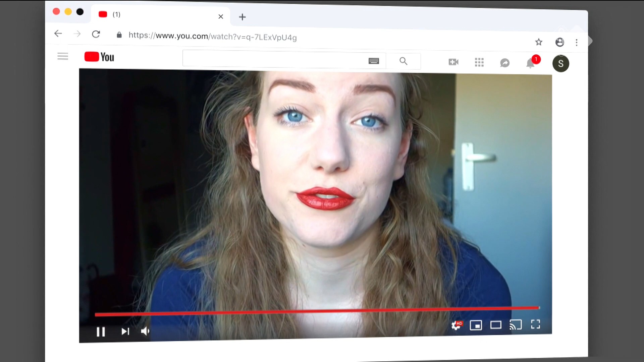Viewport: 644px width, 362px height.
Task: Bookmark this page with star icon
Action: point(539,42)
